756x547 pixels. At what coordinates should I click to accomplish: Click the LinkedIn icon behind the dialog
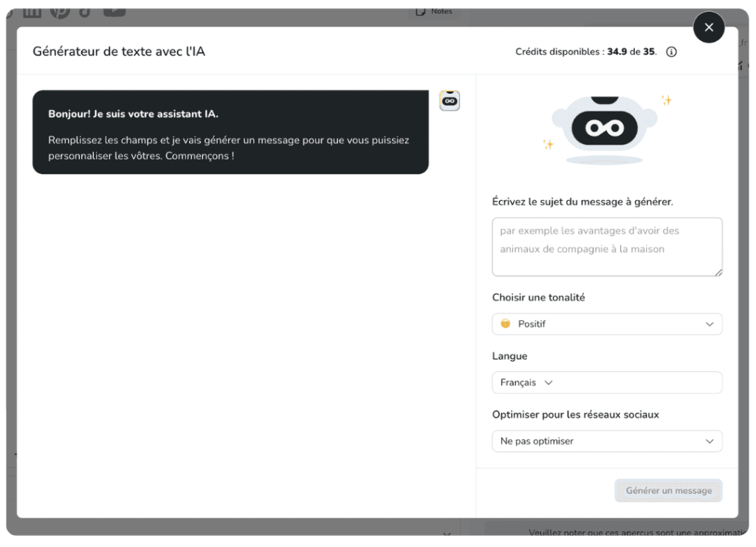coord(32,10)
